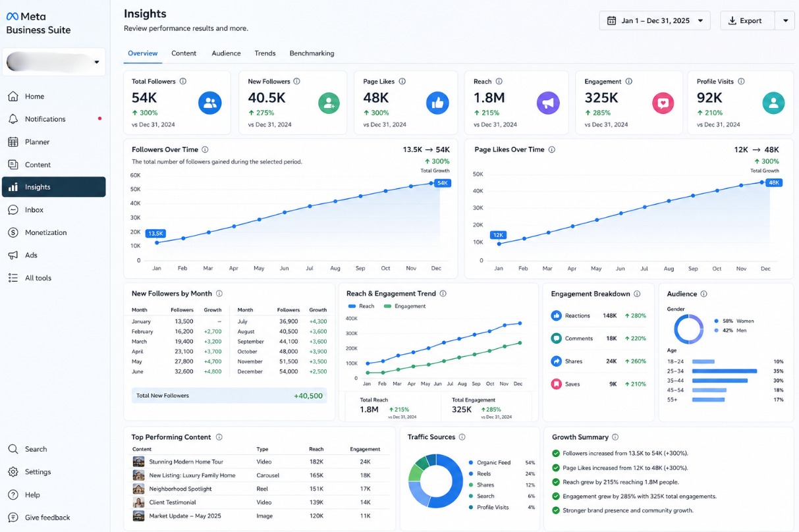
Task: Switch to the Benchmarking tab
Action: (x=312, y=53)
